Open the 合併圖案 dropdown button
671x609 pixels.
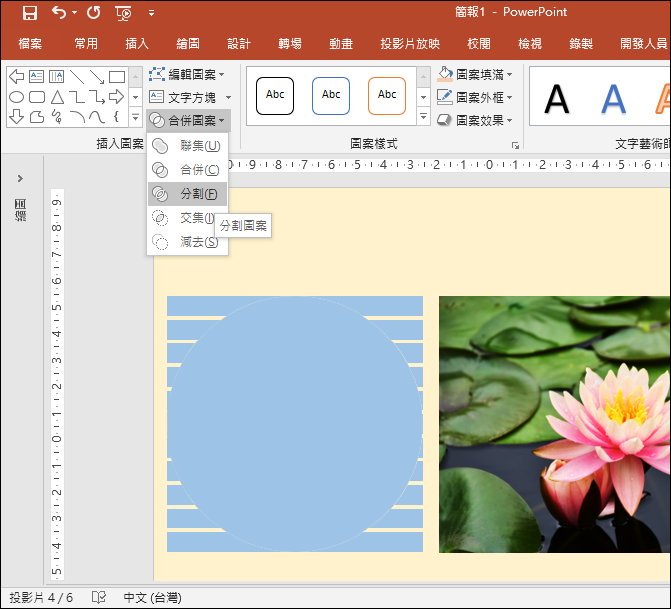tap(188, 121)
